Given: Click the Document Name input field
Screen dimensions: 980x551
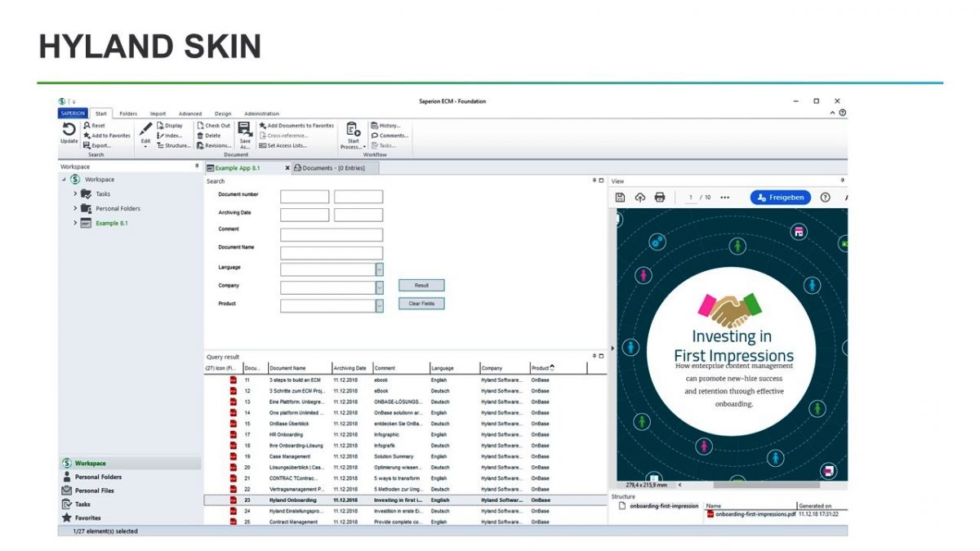Looking at the screenshot, I should click(331, 253).
